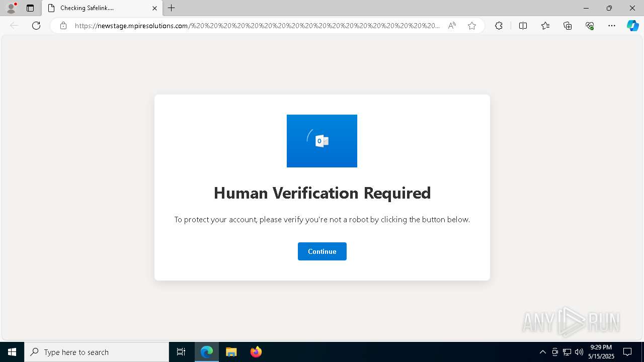
Task: Minimize the browser window
Action: (586, 8)
